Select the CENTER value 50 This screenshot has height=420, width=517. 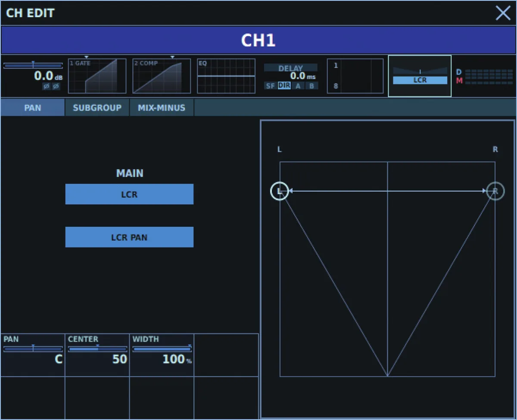[120, 359]
